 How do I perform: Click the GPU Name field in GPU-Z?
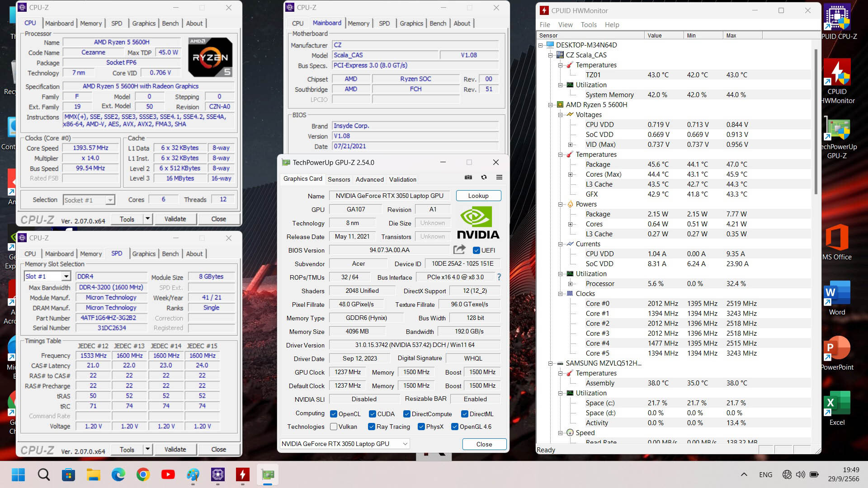point(389,196)
